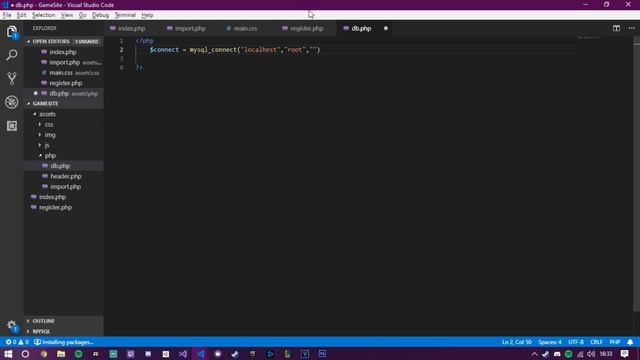Viewport: 640px width, 360px height.
Task: Open the Windows Action Center
Action: coord(624,354)
